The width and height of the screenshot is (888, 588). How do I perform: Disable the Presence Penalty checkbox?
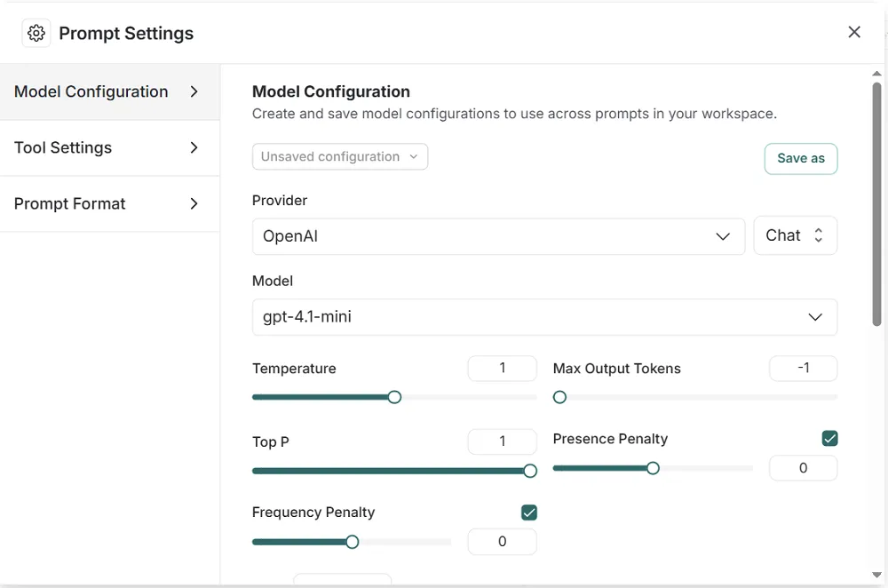coord(829,438)
